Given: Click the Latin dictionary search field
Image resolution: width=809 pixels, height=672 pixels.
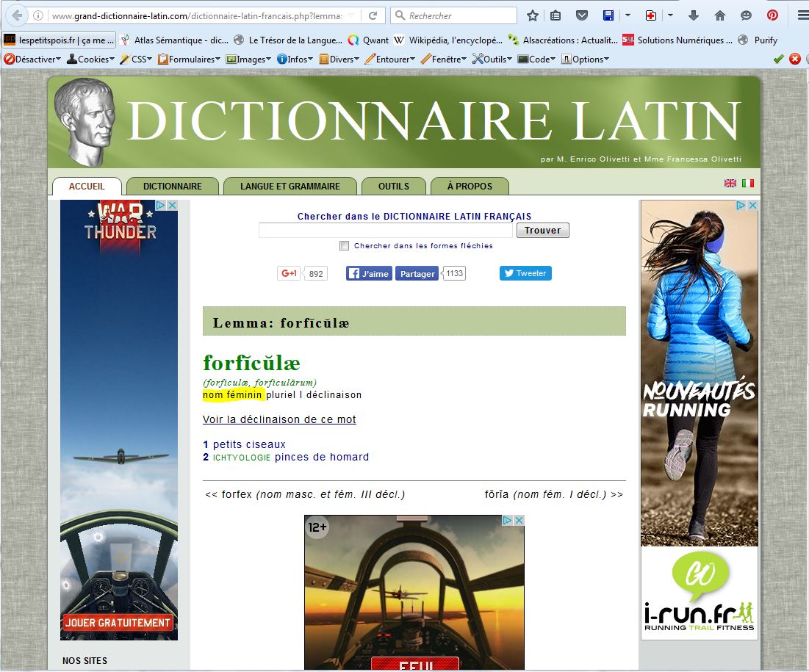Looking at the screenshot, I should 385,231.
